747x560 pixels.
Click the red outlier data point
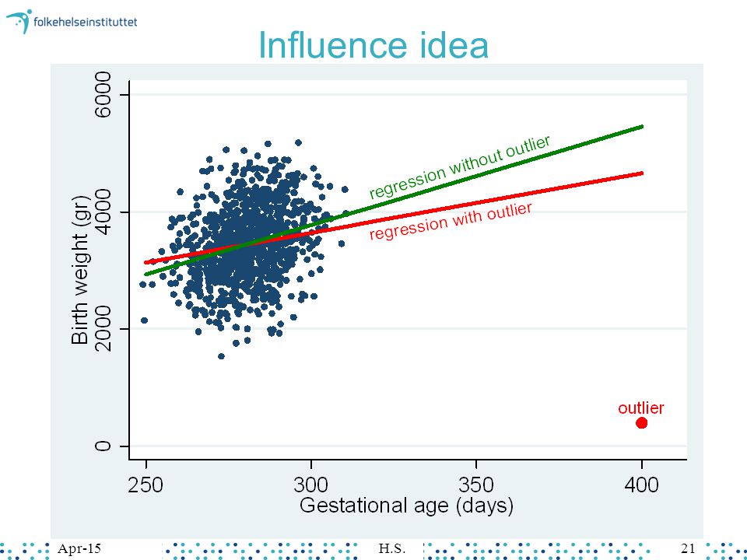point(642,423)
